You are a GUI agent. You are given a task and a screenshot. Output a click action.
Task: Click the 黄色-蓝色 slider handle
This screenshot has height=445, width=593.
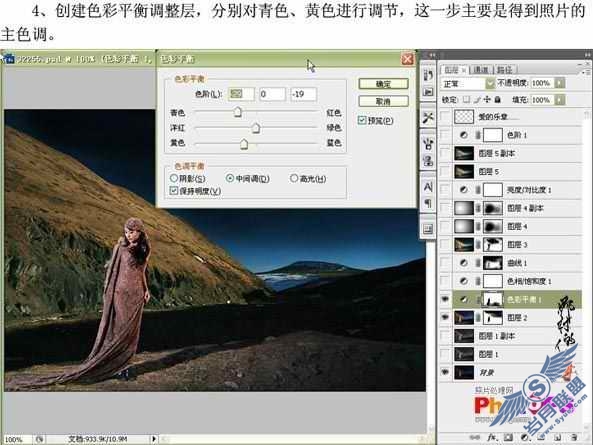click(244, 144)
